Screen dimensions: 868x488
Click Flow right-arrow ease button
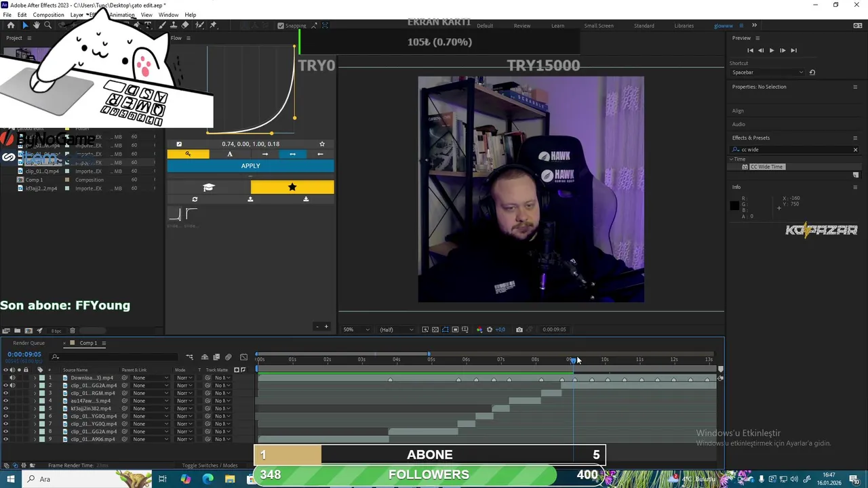tap(264, 154)
